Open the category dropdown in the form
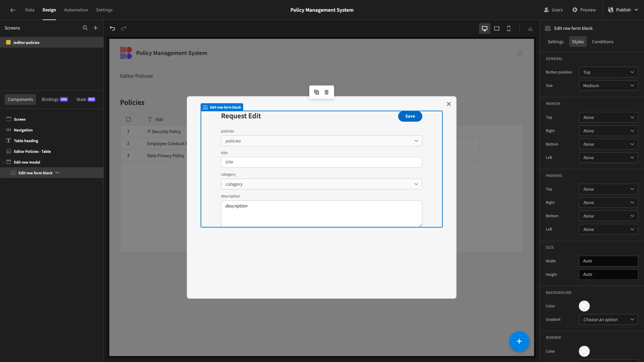Screen dimensions: 644x362 (321, 184)
